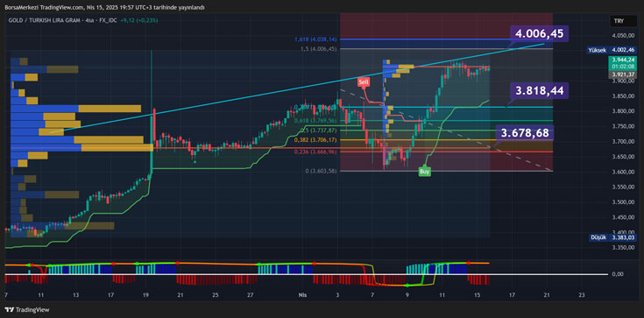Click the 3.818,44 purple callout label
This screenshot has width=644, height=318.
539,91
